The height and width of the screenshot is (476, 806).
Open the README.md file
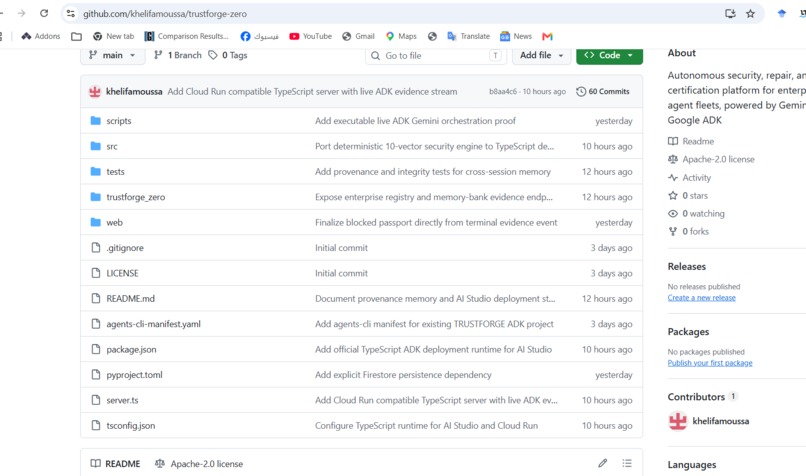pos(131,299)
